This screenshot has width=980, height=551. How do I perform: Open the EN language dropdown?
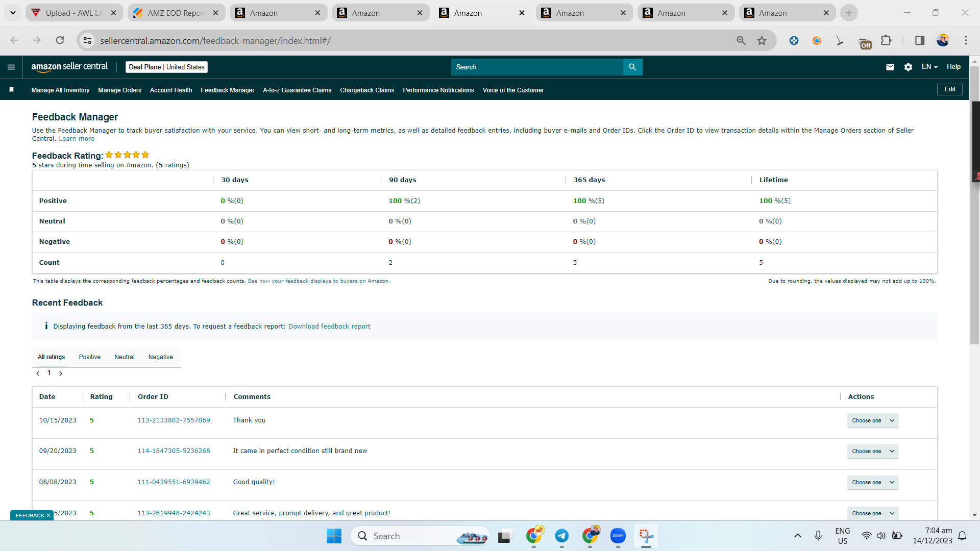click(x=929, y=67)
